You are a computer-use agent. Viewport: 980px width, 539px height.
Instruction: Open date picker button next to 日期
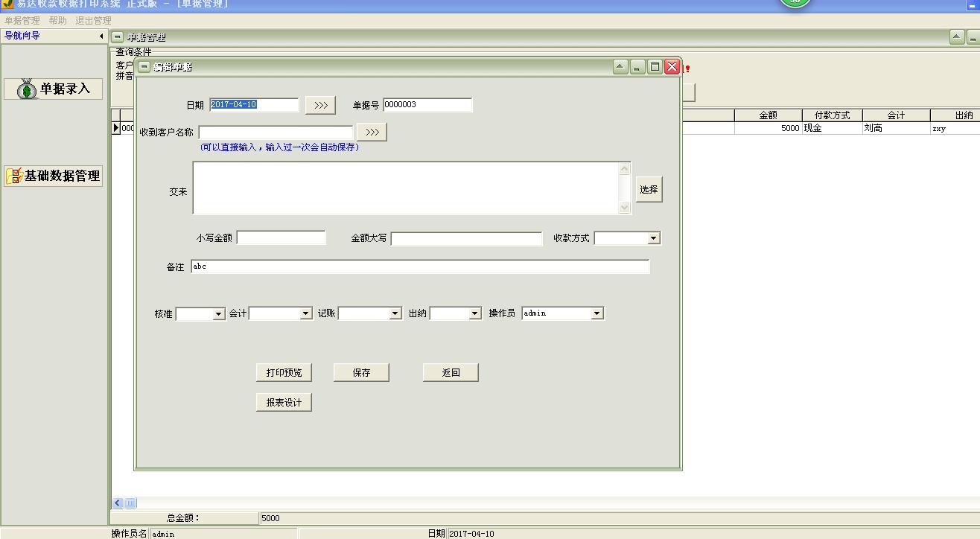coord(320,105)
